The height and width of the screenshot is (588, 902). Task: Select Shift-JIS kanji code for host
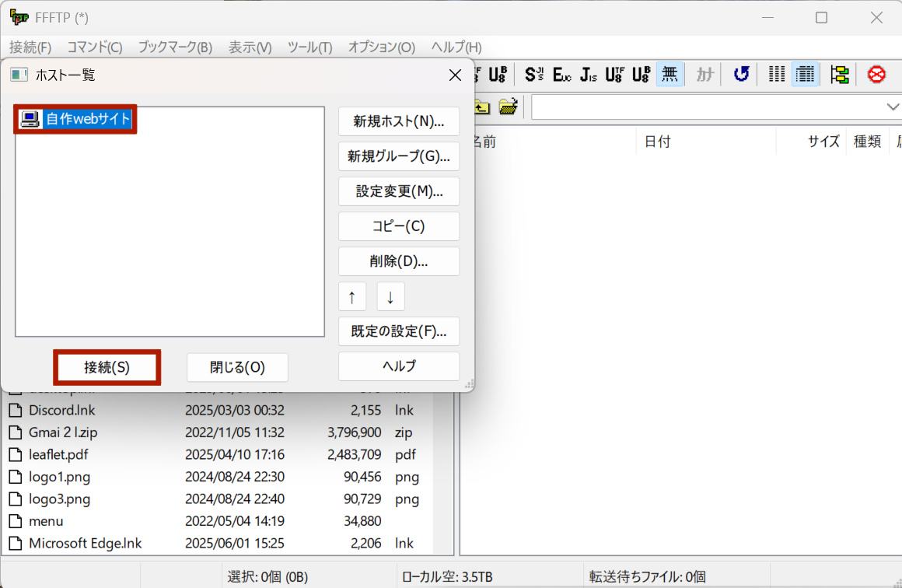[x=534, y=75]
